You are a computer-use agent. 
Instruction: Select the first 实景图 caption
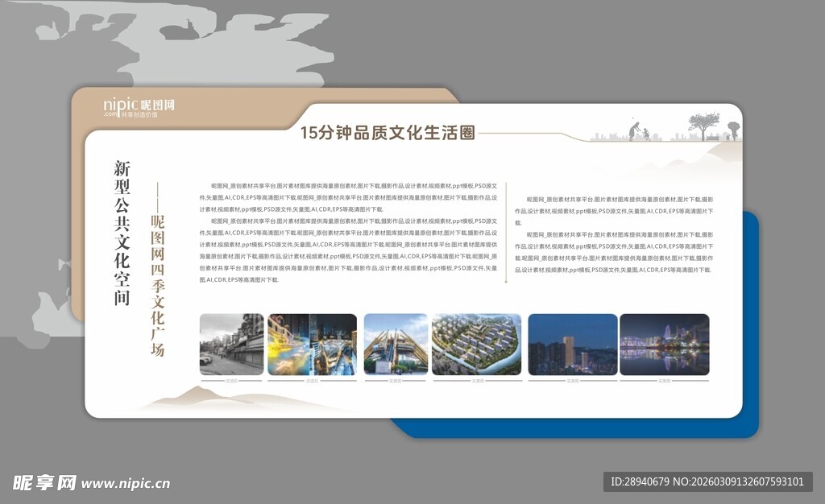(x=396, y=378)
